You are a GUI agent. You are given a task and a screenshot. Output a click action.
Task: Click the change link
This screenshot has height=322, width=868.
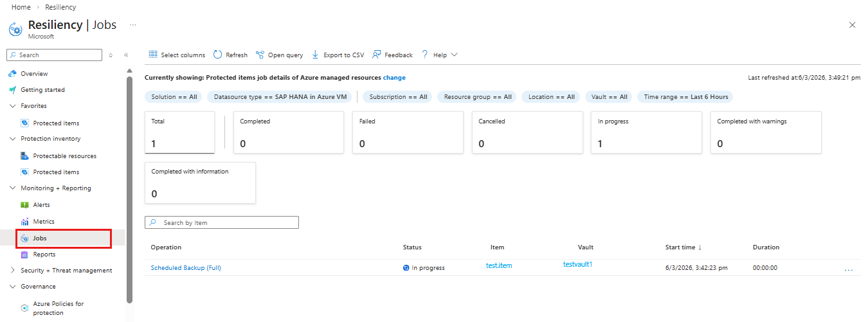pyautogui.click(x=394, y=78)
